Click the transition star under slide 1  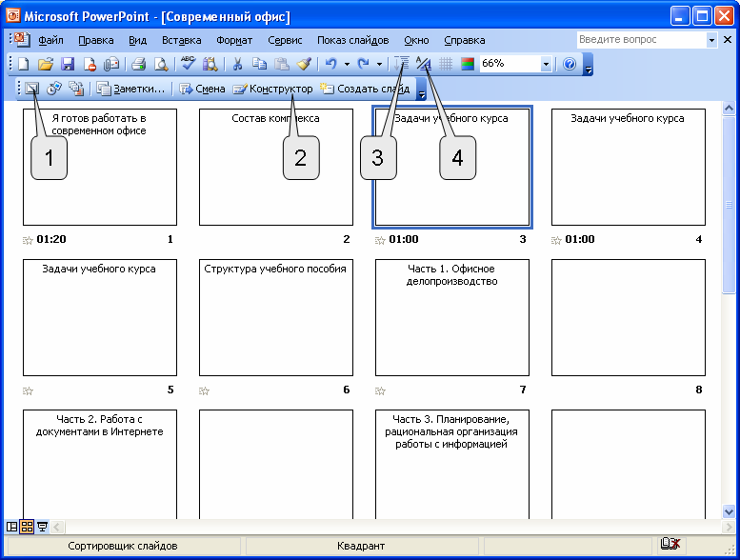pos(28,241)
